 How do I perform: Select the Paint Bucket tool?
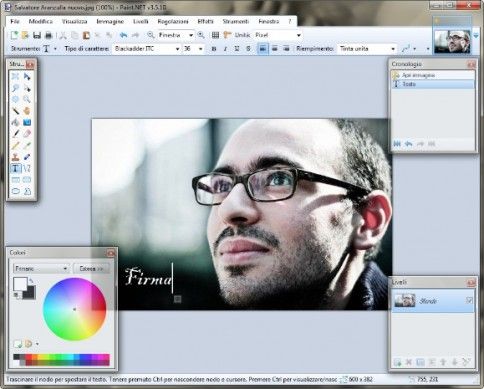(x=15, y=122)
